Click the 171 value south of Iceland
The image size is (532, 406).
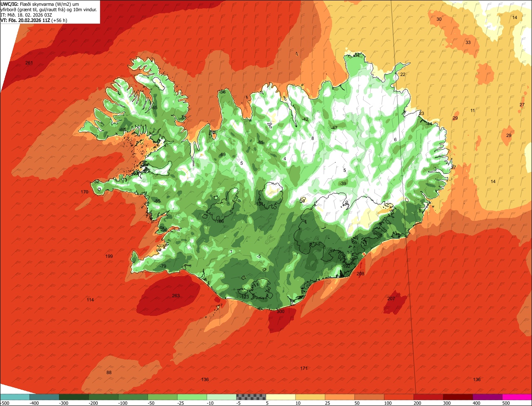tap(304, 369)
